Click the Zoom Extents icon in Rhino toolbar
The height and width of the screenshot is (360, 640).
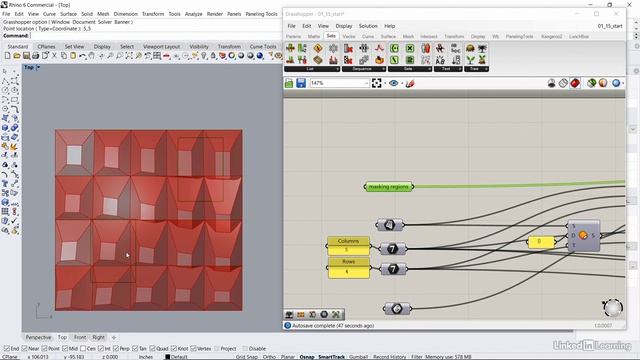(129, 56)
